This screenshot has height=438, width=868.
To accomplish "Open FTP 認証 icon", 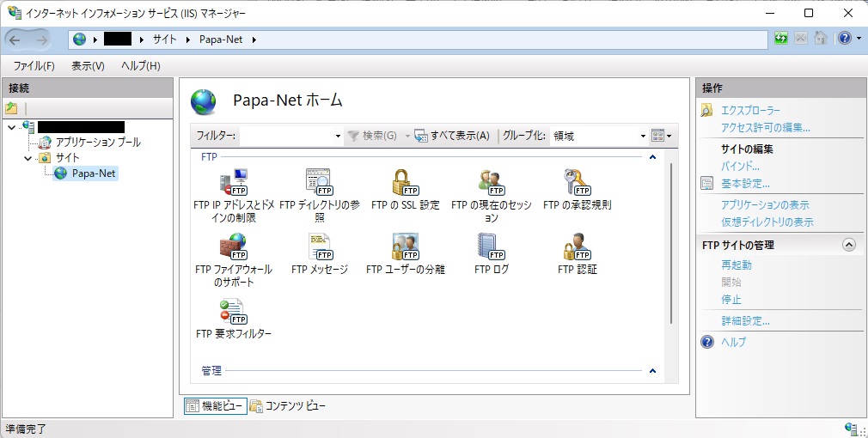I will point(577,246).
